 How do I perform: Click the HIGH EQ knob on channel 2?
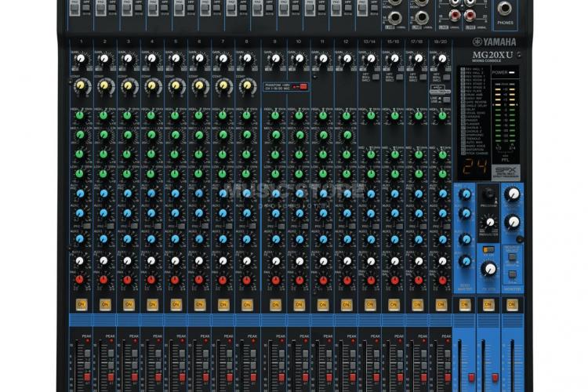tap(103, 115)
